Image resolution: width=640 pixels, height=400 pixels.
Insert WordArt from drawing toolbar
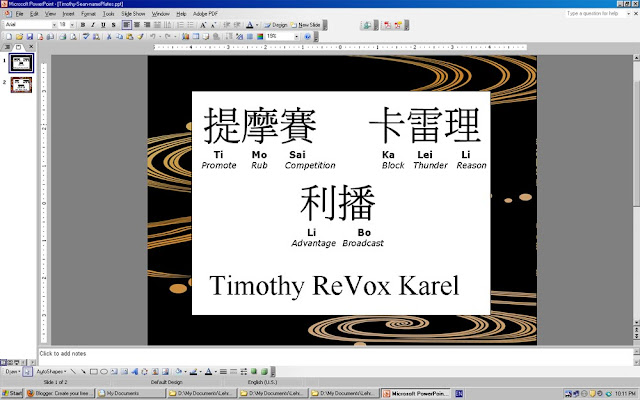point(134,371)
